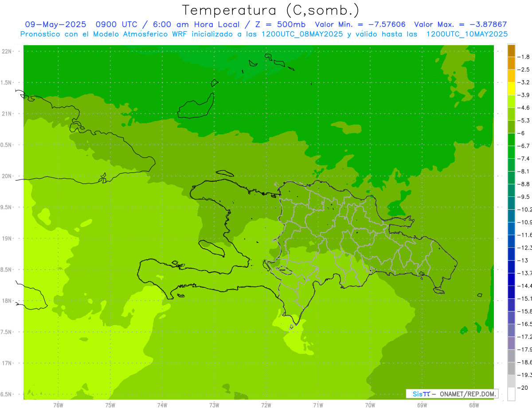This screenshot has width=532, height=411.
Task: Click the '-8.1' colorbar value
Action: point(524,172)
